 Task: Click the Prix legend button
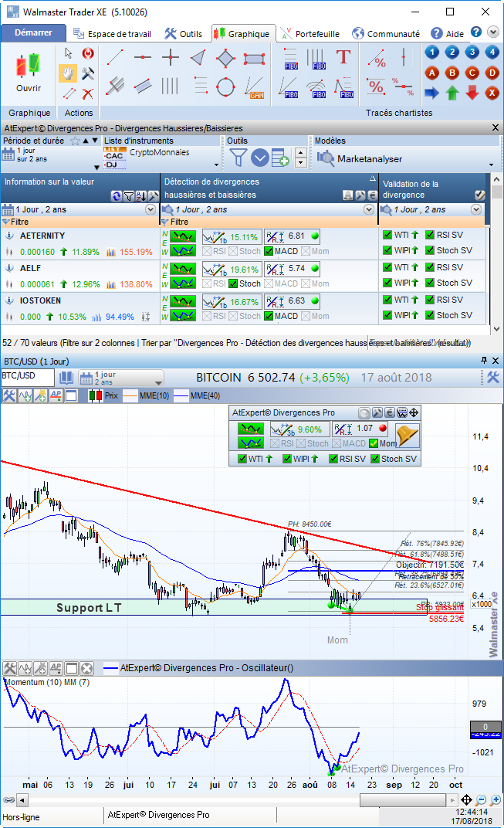[x=103, y=395]
